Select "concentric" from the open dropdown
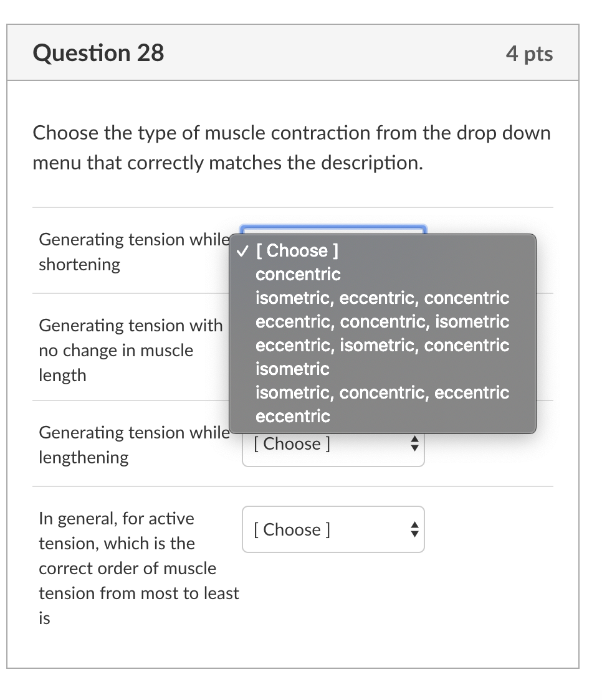The width and height of the screenshot is (602, 700). tap(298, 274)
